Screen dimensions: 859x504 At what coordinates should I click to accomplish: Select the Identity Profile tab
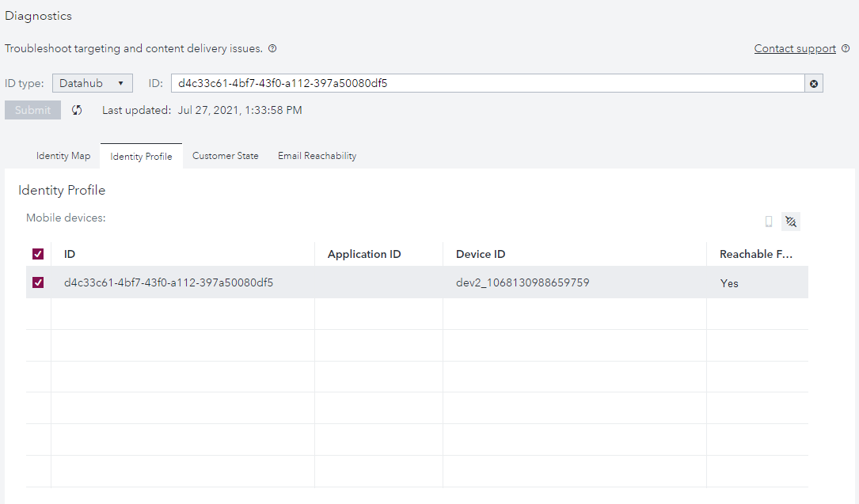pyautogui.click(x=141, y=156)
